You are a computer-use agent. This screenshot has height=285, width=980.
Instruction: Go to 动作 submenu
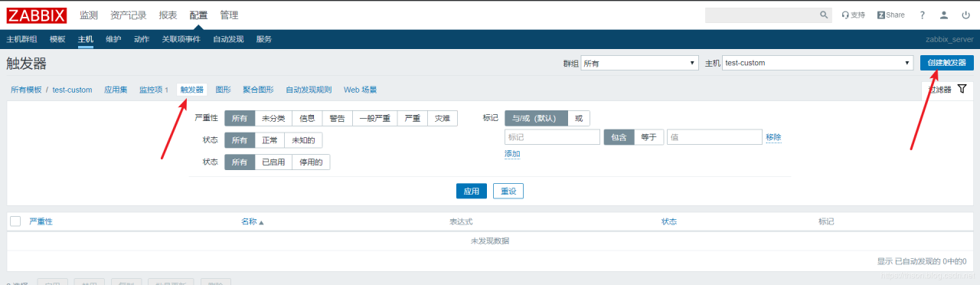142,39
